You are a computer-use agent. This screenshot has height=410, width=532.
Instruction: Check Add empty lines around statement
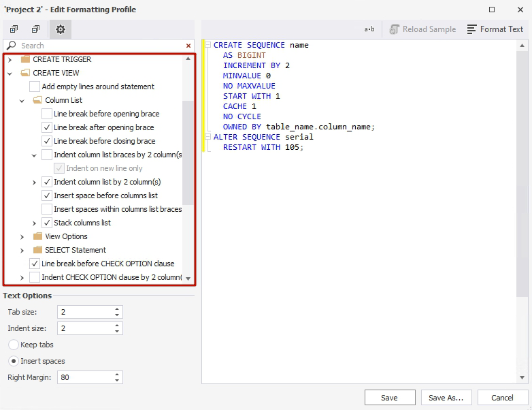point(35,86)
